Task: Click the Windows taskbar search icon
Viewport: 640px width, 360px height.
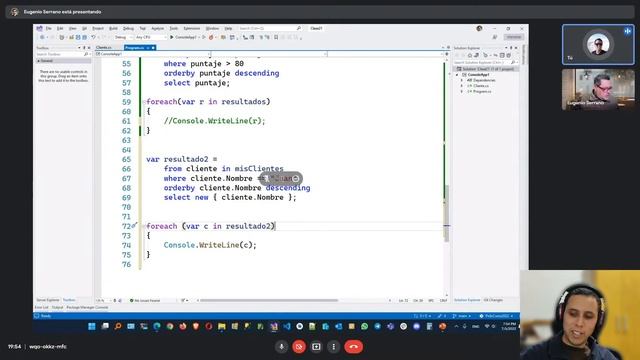Action: click(x=118, y=326)
